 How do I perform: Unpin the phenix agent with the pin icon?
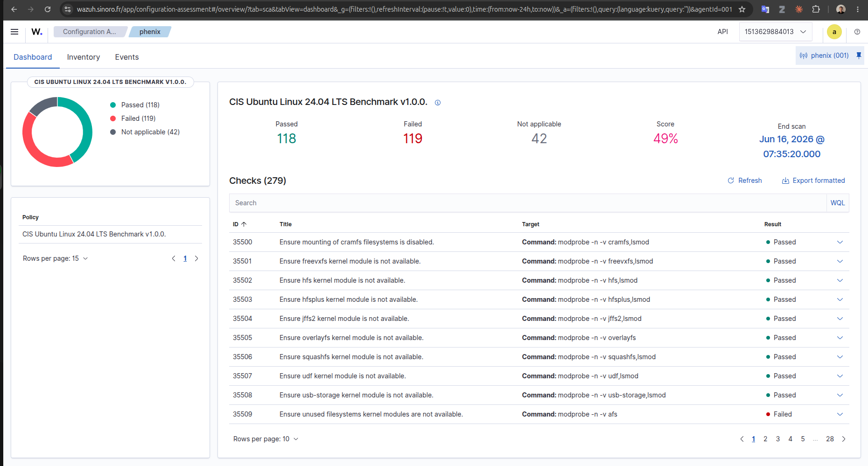click(859, 56)
